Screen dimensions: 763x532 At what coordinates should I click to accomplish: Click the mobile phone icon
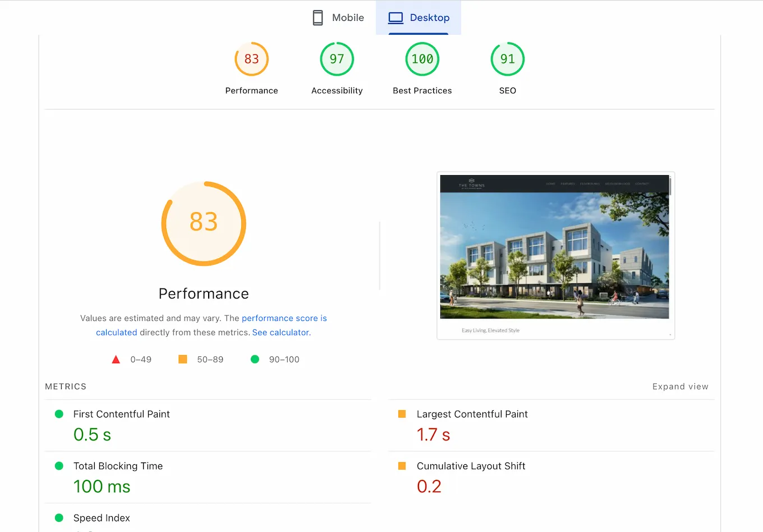pyautogui.click(x=318, y=17)
